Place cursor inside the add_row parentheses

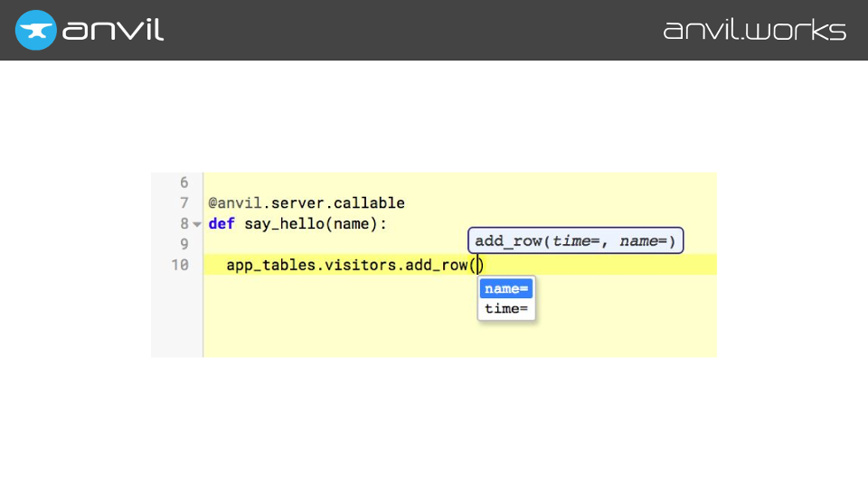pos(480,265)
